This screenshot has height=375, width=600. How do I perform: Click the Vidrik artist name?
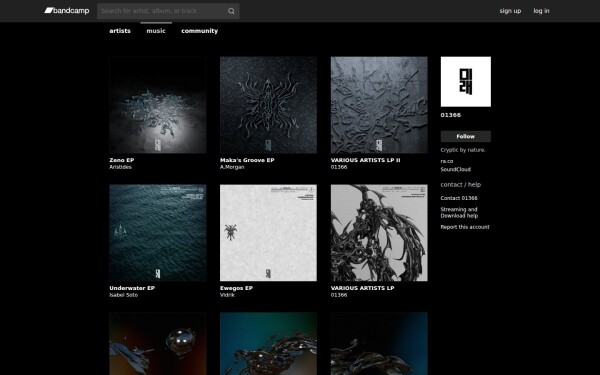coord(227,295)
